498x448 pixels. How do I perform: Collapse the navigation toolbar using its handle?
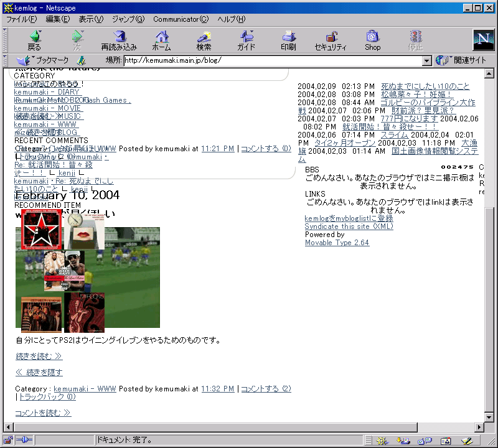coord(5,40)
